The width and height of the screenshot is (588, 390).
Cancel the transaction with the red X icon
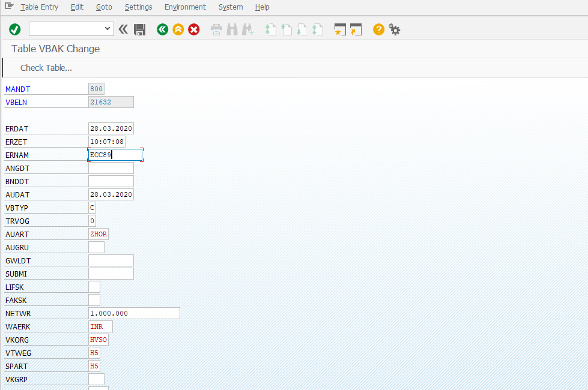(x=193, y=29)
